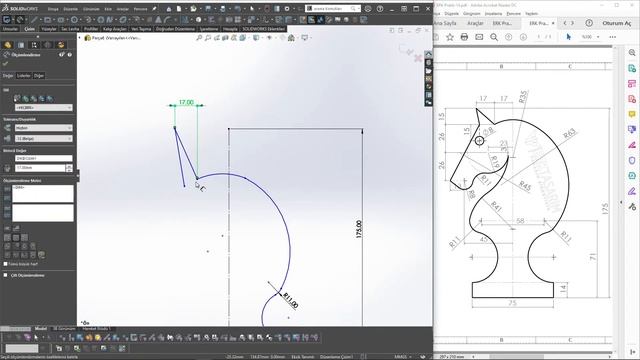Image resolution: width=640 pixels, height=360 pixels.
Task: Select the Liderler tab in PropertyManager
Action: pos(24,76)
